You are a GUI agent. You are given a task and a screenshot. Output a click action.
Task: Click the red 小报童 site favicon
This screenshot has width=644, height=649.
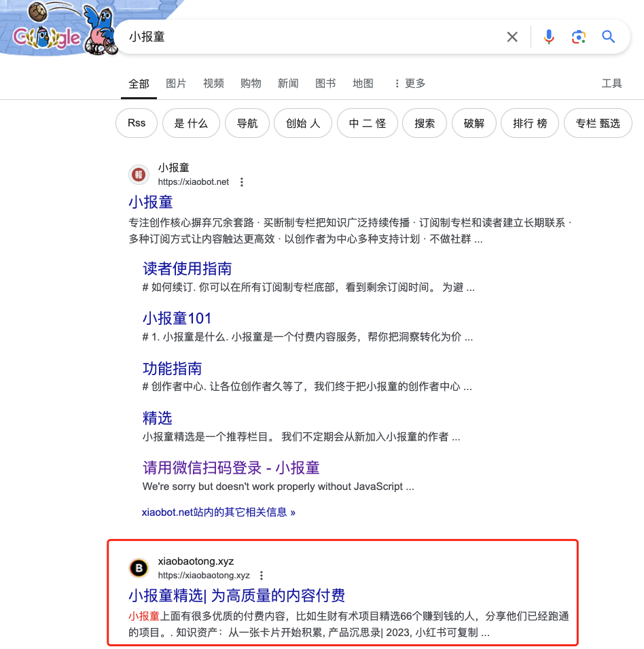(x=139, y=175)
